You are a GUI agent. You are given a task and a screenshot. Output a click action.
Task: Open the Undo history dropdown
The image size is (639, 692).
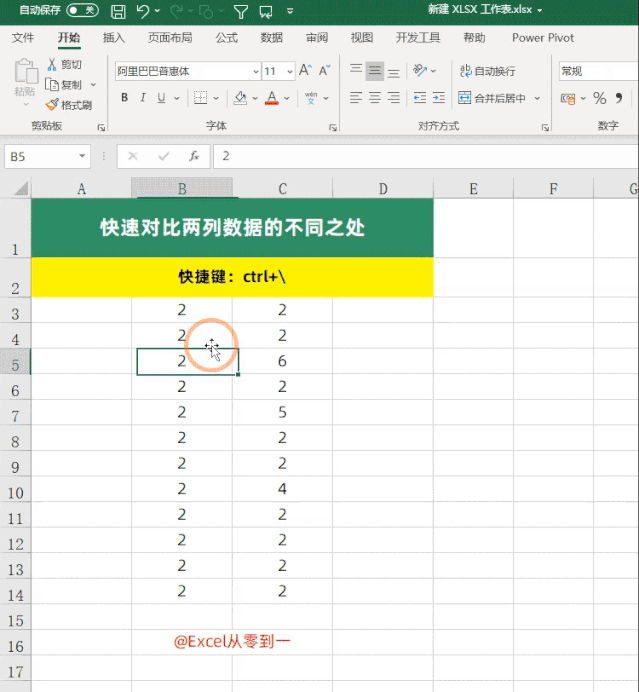157,11
